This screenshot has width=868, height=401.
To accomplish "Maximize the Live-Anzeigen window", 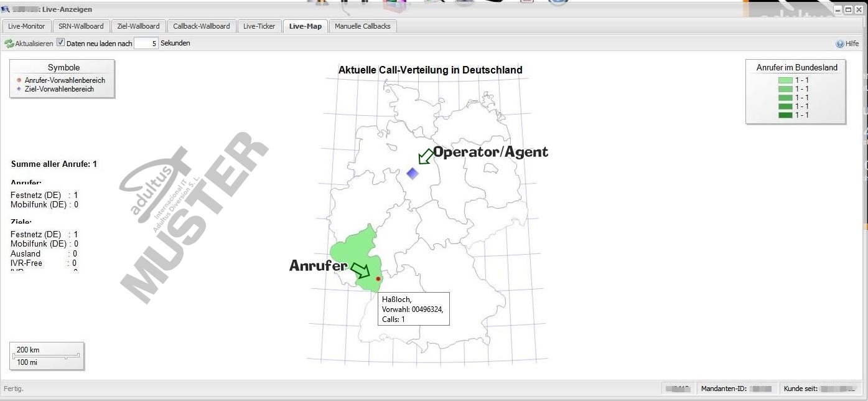I will coord(847,9).
